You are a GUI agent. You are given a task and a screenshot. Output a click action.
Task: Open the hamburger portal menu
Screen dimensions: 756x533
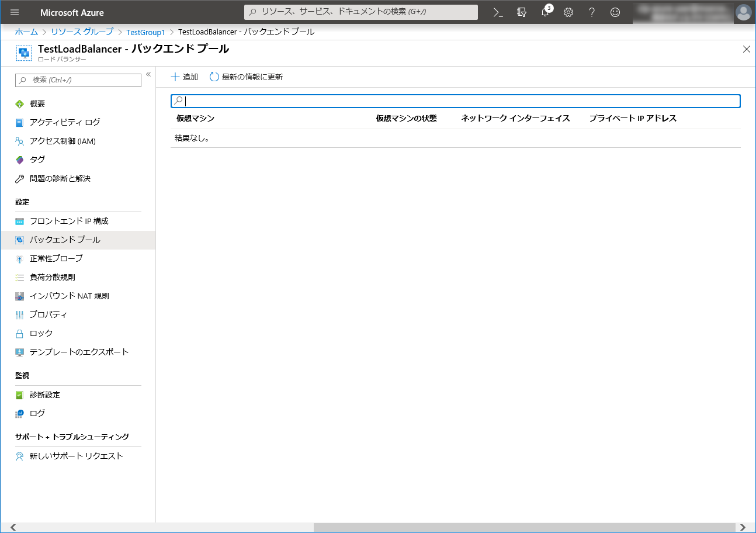(x=15, y=12)
